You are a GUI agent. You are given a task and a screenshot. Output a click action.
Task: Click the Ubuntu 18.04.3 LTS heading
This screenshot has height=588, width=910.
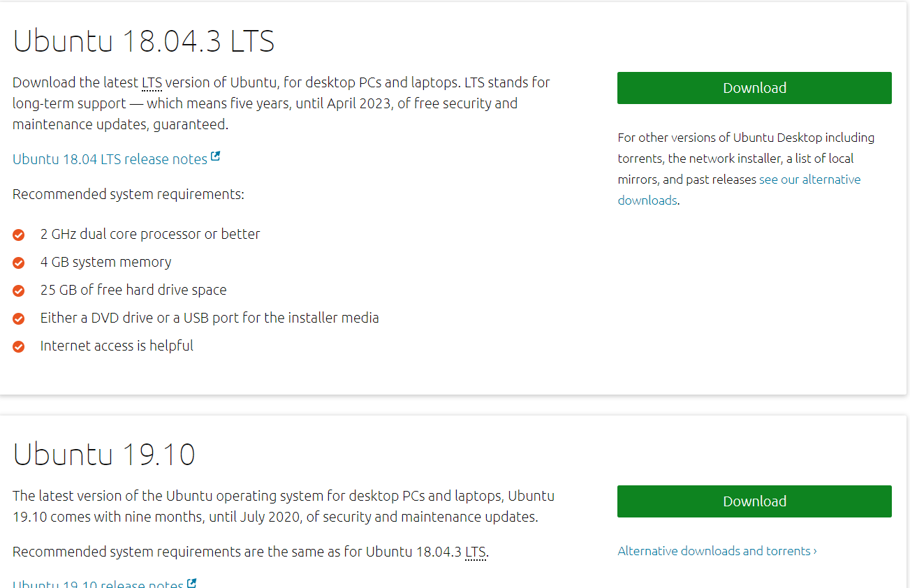pyautogui.click(x=144, y=41)
